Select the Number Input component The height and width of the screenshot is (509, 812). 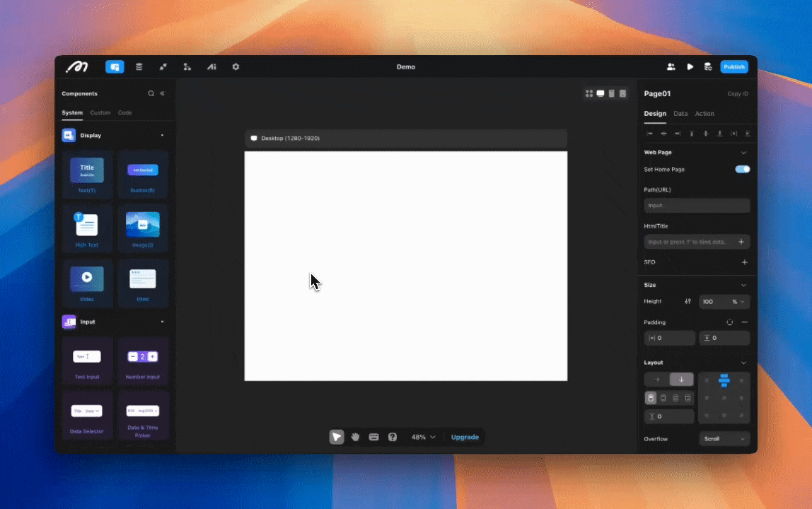point(143,361)
